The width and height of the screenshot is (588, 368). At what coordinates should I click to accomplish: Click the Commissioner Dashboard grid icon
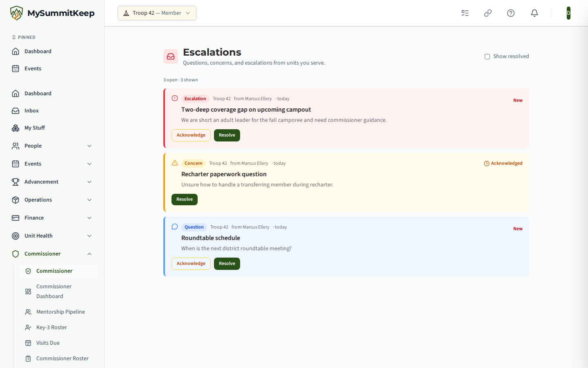tap(28, 292)
